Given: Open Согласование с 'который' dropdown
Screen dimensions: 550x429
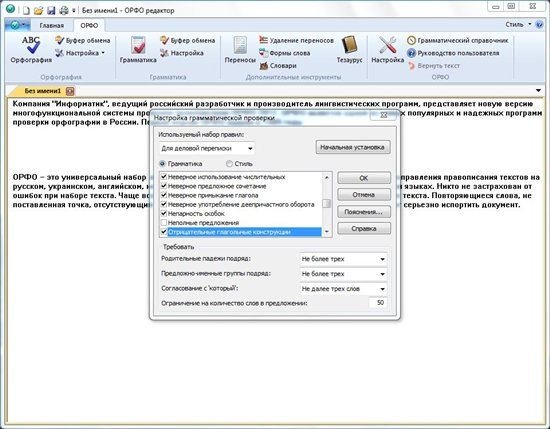Looking at the screenshot, I should (344, 289).
